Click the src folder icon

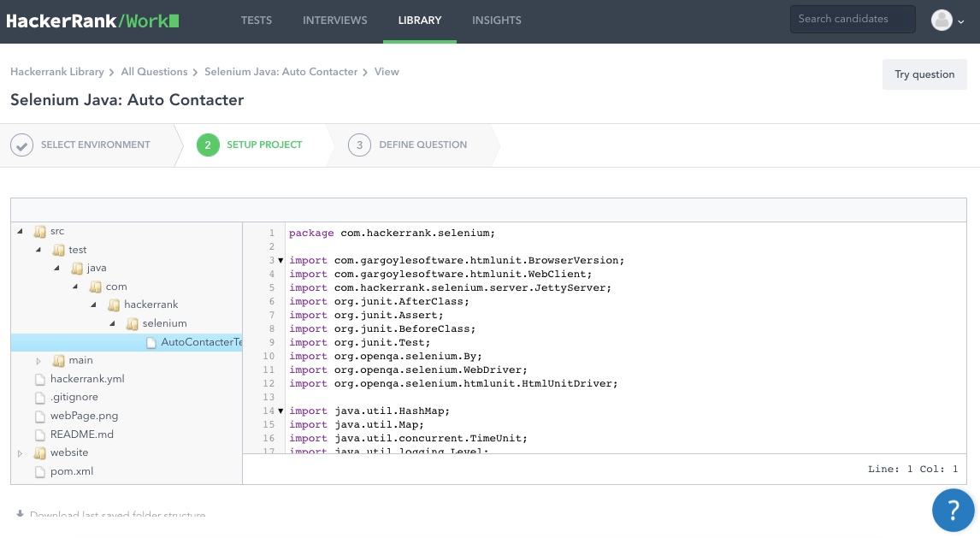39,232
